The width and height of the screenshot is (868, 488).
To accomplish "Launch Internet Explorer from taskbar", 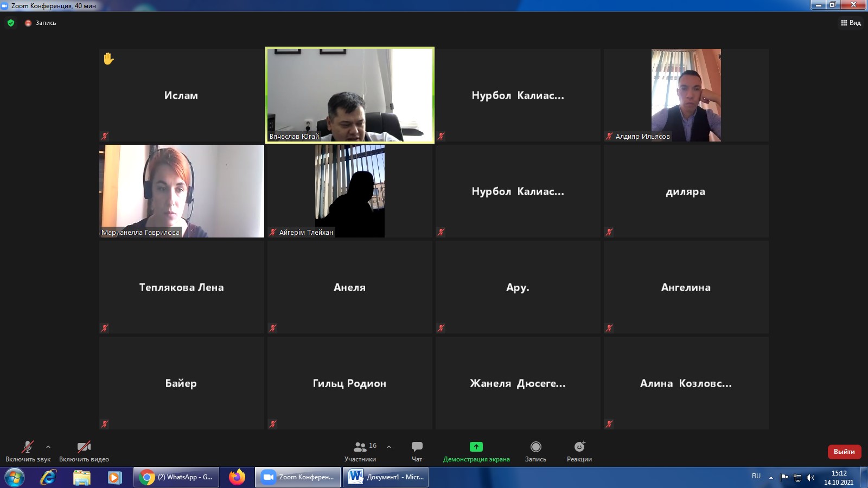I will click(48, 477).
